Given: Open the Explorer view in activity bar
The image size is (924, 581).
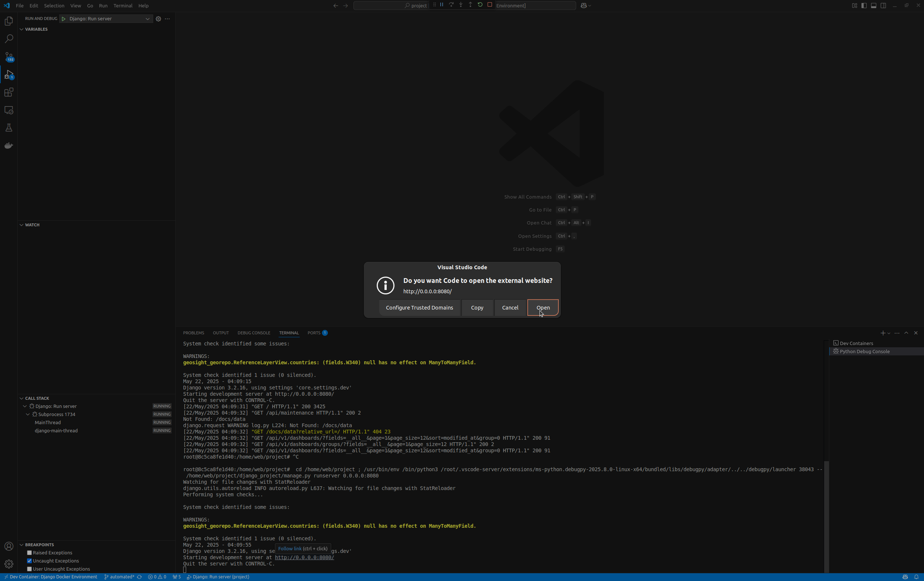Looking at the screenshot, I should pyautogui.click(x=9, y=21).
